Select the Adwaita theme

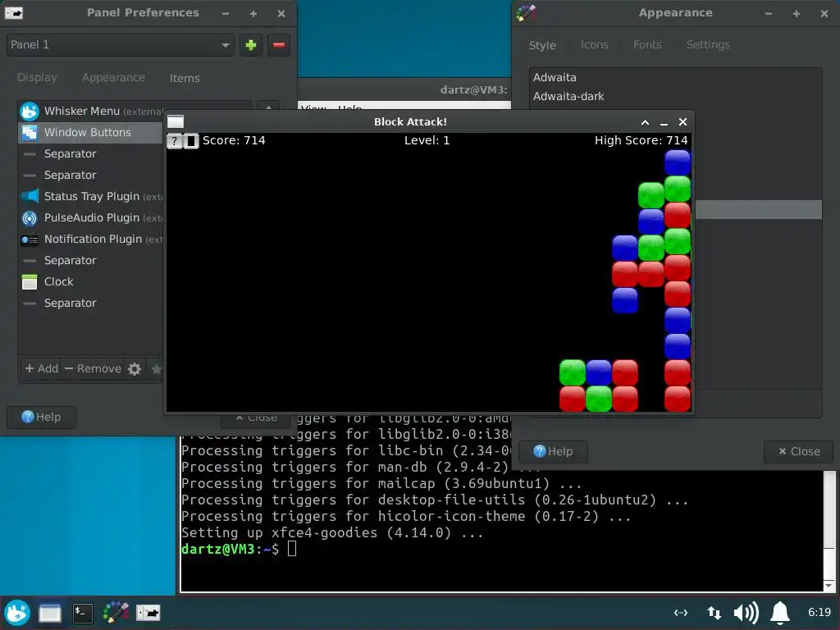click(676, 77)
